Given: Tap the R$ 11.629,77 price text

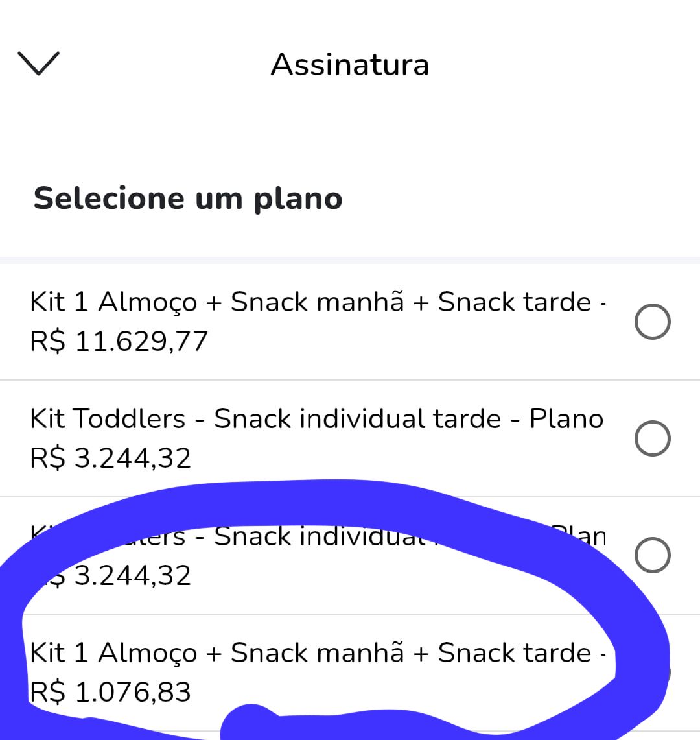Looking at the screenshot, I should pyautogui.click(x=119, y=341).
